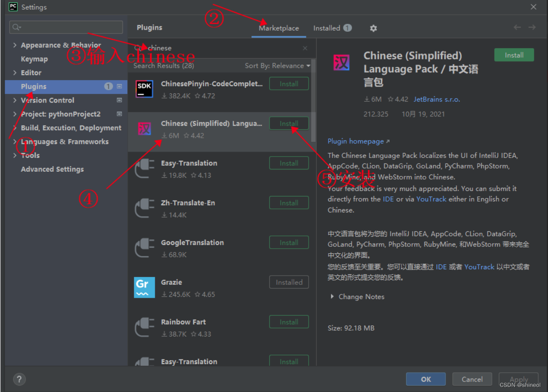
Task: Switch to the Installed tab
Action: tap(332, 28)
